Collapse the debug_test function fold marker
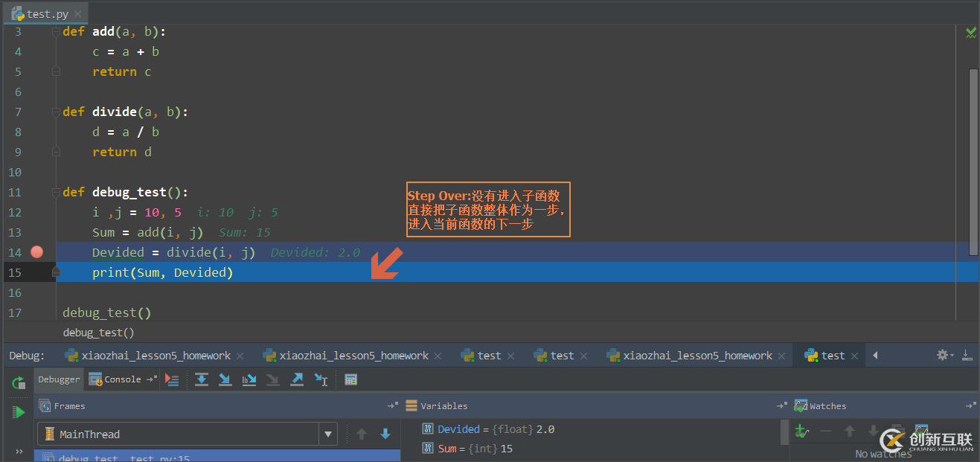980x462 pixels. (56, 192)
